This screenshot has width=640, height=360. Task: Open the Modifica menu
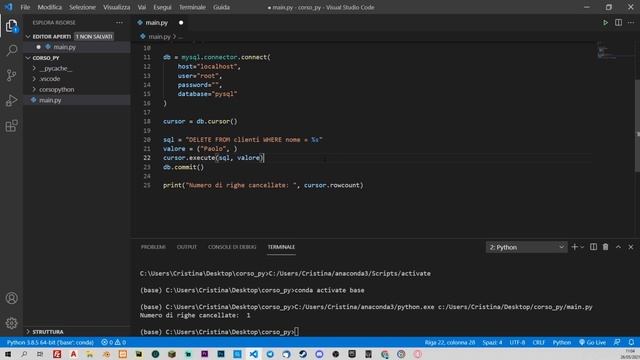point(49,7)
